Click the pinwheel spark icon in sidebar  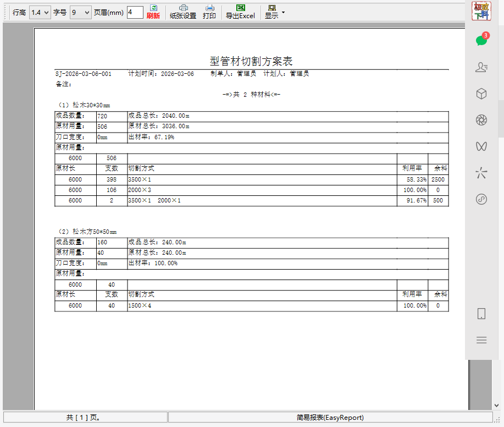481,173
